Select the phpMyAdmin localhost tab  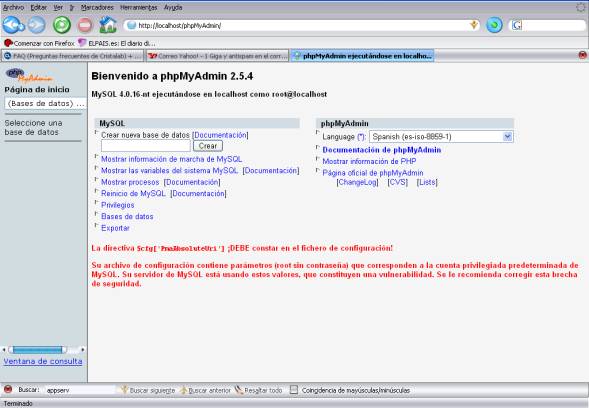coord(362,56)
